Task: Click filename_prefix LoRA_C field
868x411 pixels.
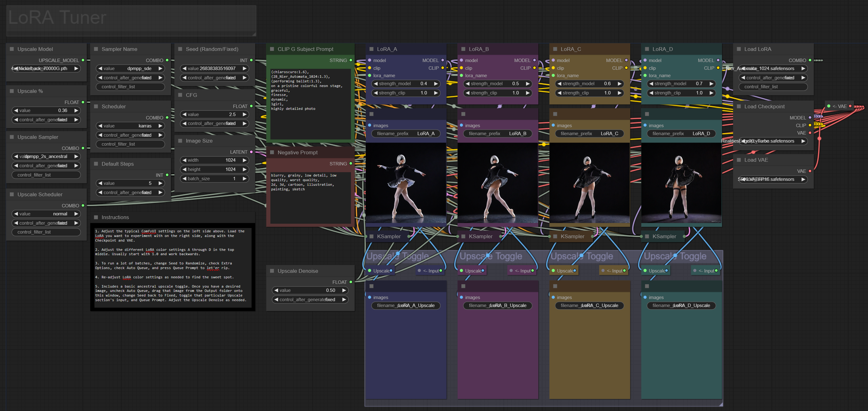Action: coord(589,133)
